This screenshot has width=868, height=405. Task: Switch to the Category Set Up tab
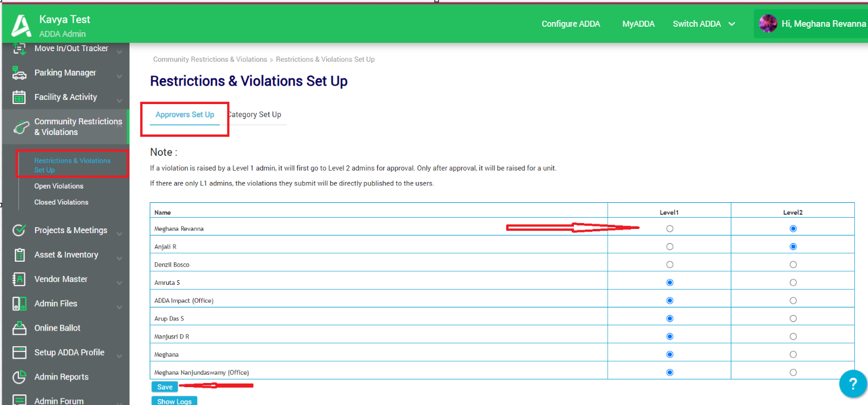pyautogui.click(x=254, y=114)
